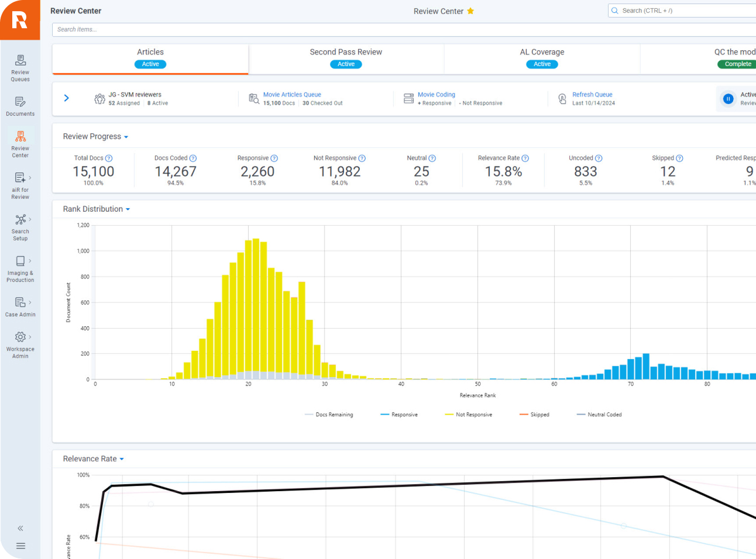
Task: Open Review Queues in the sidebar
Action: 20,67
